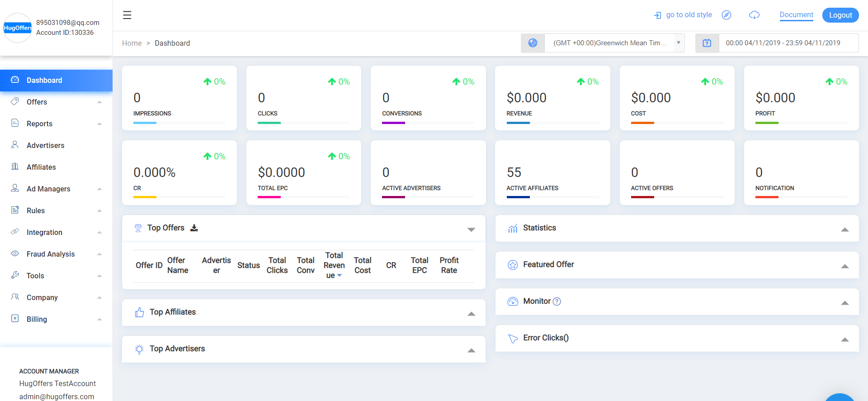
Task: Click the Monitor help question icon
Action: tap(557, 301)
